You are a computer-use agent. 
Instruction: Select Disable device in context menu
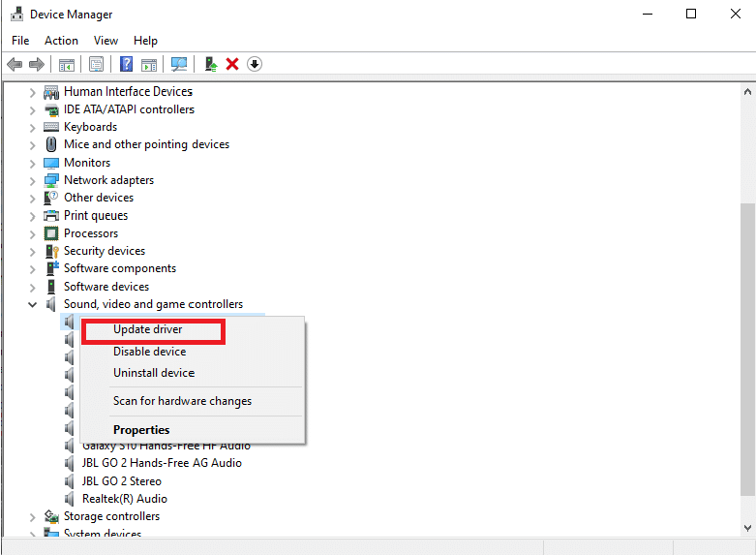[x=149, y=352]
